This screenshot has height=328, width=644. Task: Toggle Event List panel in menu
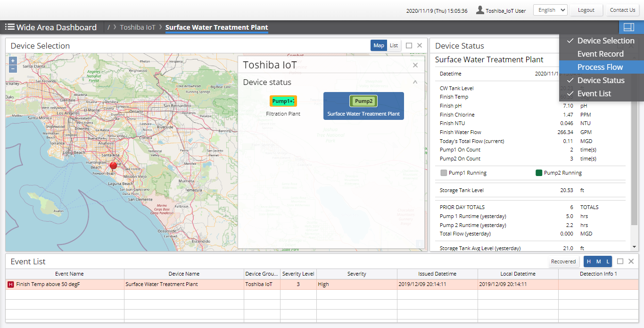click(594, 93)
